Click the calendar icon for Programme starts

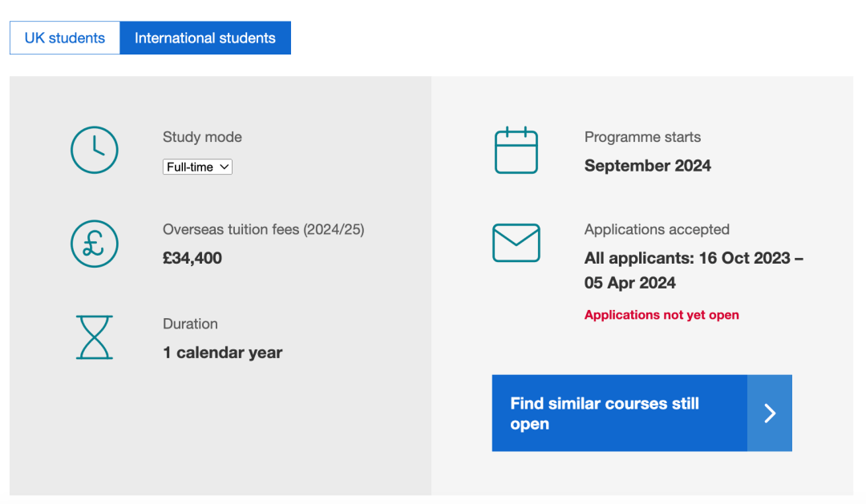(x=516, y=150)
